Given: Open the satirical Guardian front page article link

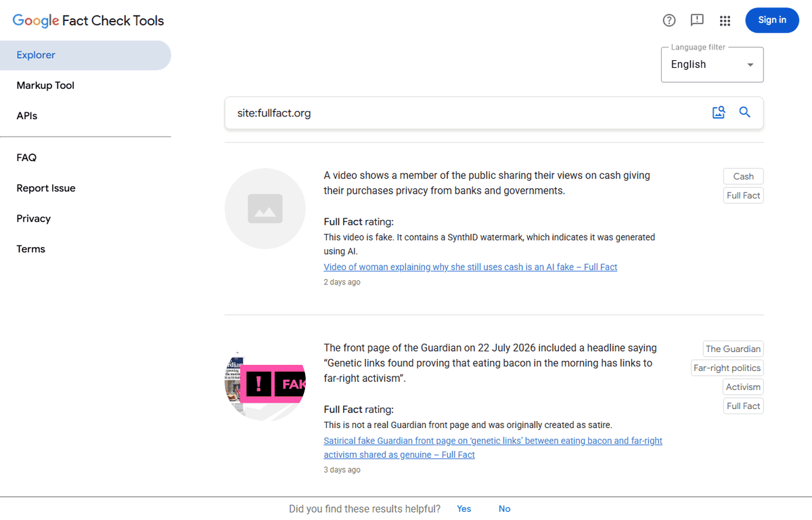Looking at the screenshot, I should click(493, 448).
